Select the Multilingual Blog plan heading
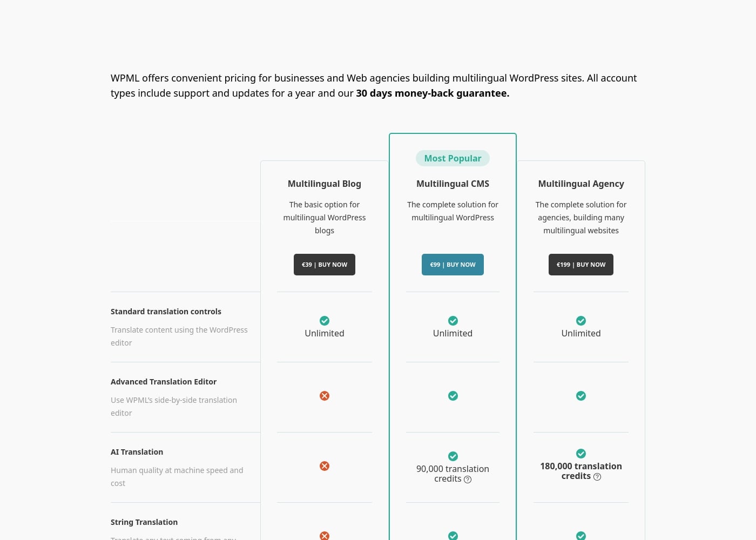Screen dimensions: 756x540 325,184
